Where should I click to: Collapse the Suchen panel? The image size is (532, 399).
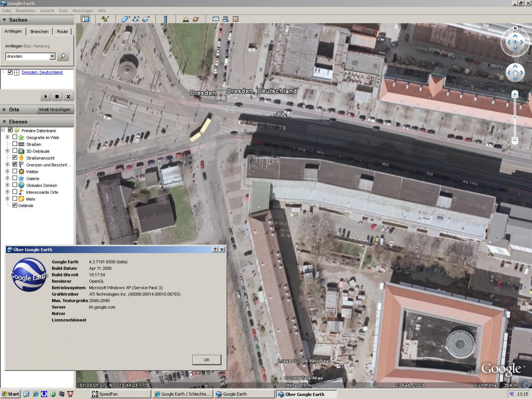5,20
